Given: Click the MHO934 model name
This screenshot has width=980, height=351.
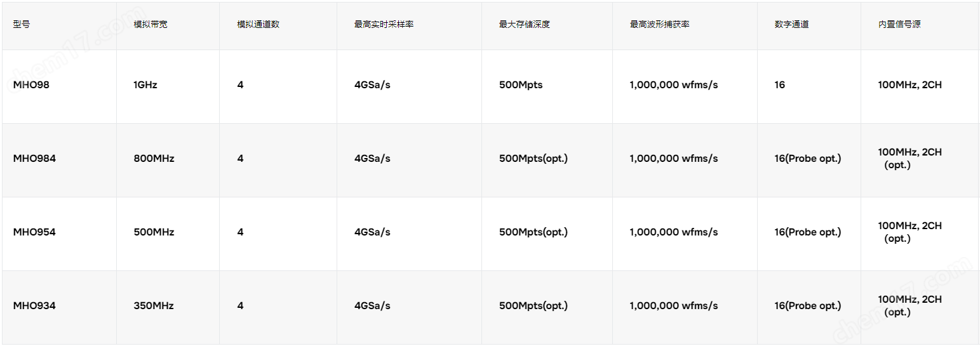Looking at the screenshot, I should (x=34, y=306).
